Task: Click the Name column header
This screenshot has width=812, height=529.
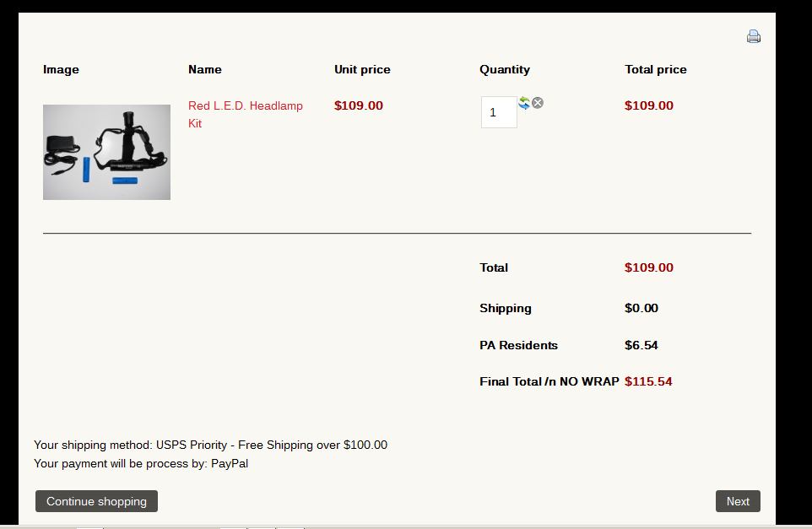Action: point(205,69)
